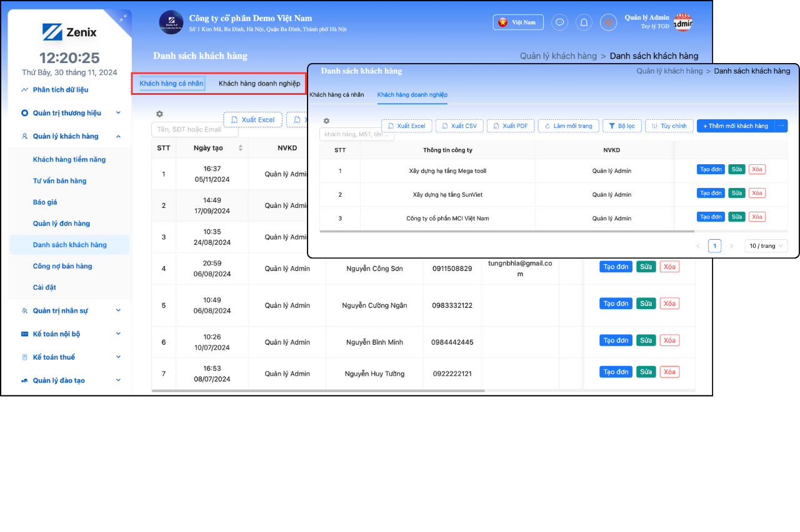Click Xóa for Nguyễn Huy Tường row
The width and height of the screenshot is (800, 532).
tap(669, 372)
